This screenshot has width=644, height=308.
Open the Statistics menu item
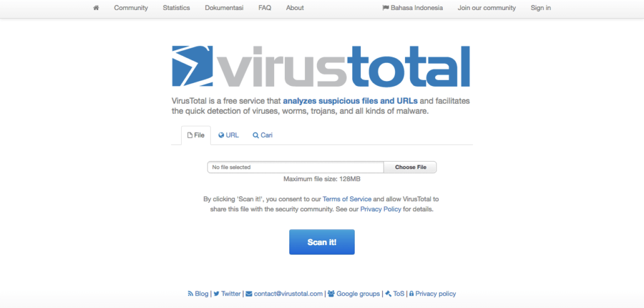(x=176, y=8)
